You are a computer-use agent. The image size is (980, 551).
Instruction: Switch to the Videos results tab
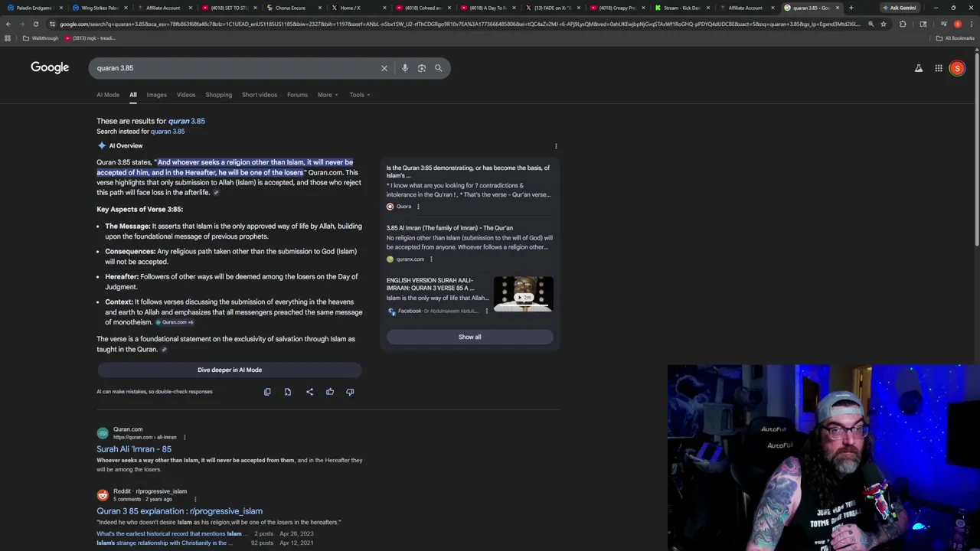click(186, 95)
